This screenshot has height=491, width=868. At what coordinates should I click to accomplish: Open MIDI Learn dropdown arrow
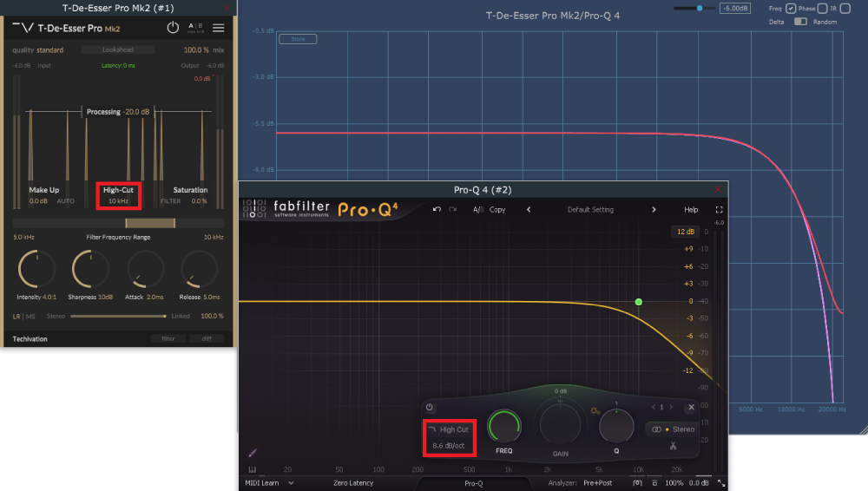pos(291,483)
